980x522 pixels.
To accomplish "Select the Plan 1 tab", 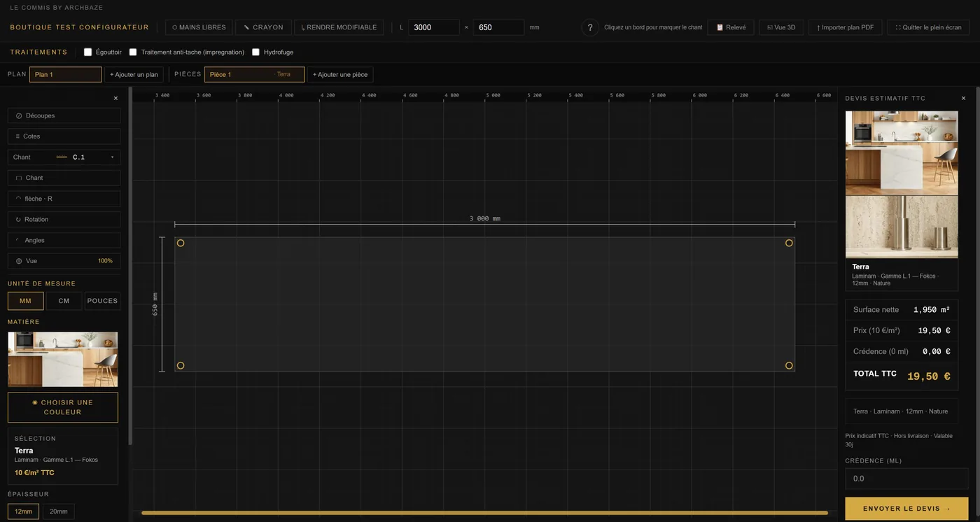I will [x=66, y=75].
